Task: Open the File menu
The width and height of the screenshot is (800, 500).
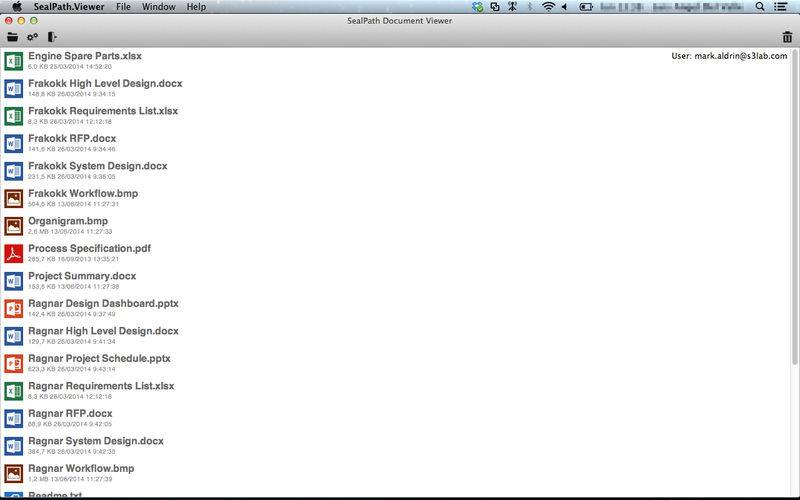Action: pyautogui.click(x=123, y=7)
